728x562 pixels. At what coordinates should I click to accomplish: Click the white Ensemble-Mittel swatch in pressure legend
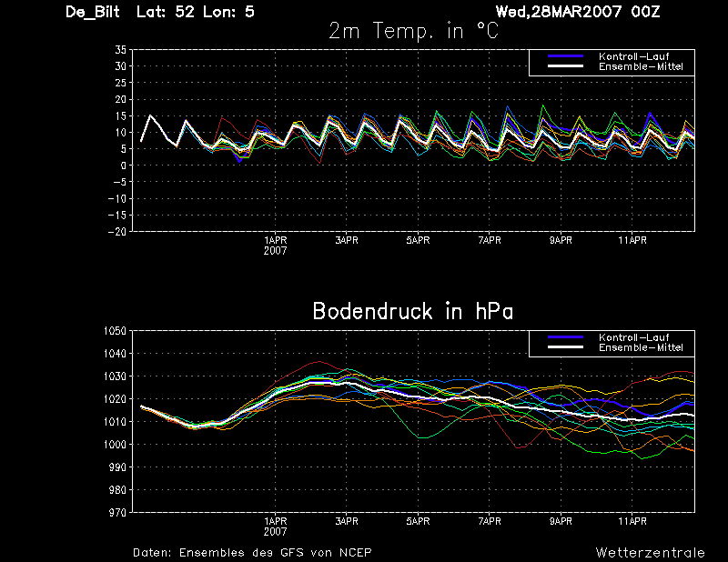pos(565,347)
